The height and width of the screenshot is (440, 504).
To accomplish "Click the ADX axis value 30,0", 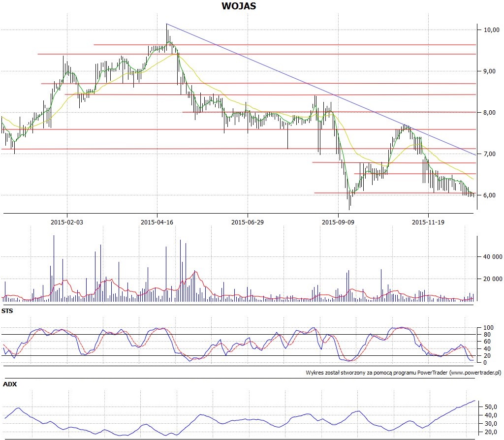I will point(491,424).
